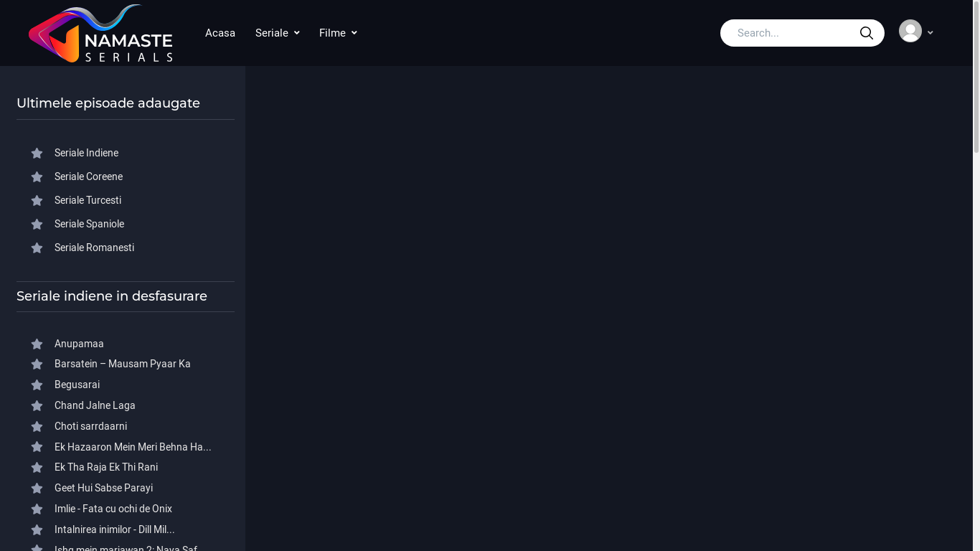Open the Filme menu label
980x551 pixels.
332,33
